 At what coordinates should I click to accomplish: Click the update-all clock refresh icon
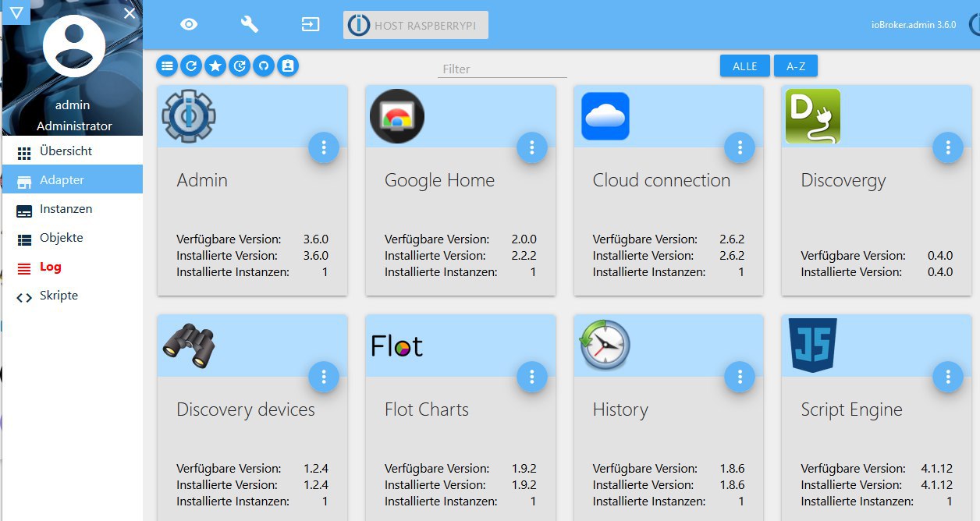(240, 66)
